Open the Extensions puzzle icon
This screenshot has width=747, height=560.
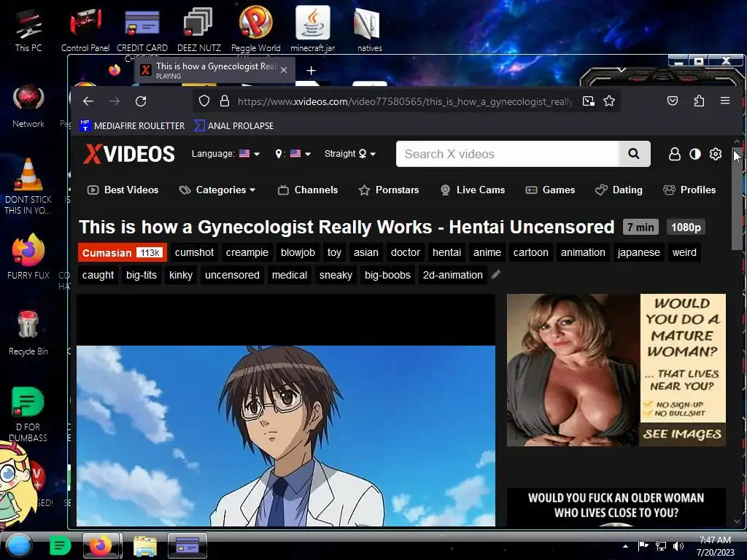click(x=699, y=101)
